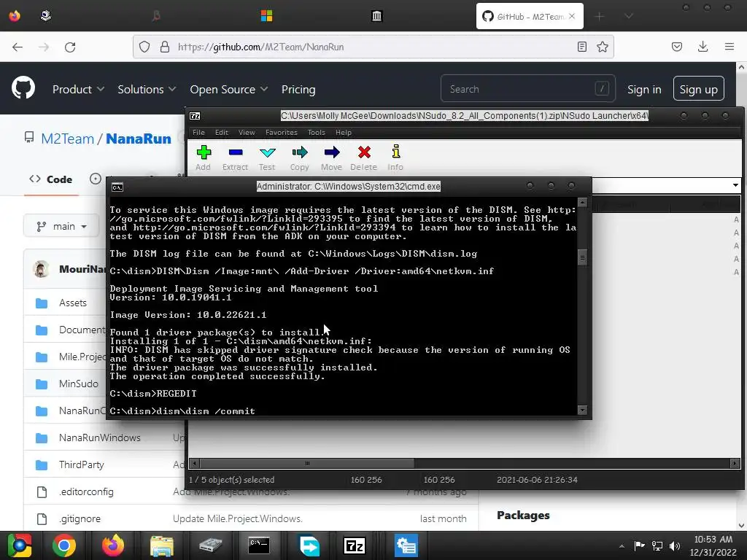Open Firefox hamburger application menu

coord(729,47)
